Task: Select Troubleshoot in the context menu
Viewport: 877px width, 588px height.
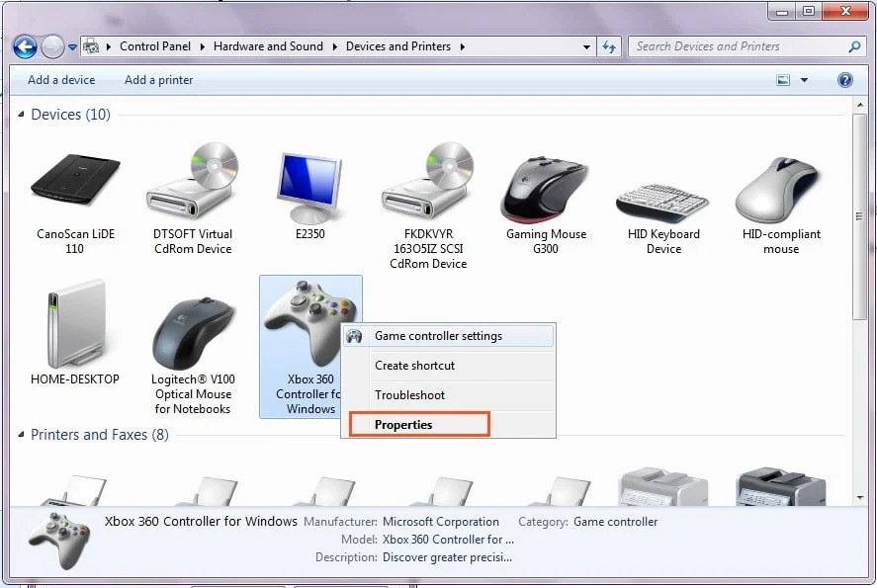Action: (410, 394)
